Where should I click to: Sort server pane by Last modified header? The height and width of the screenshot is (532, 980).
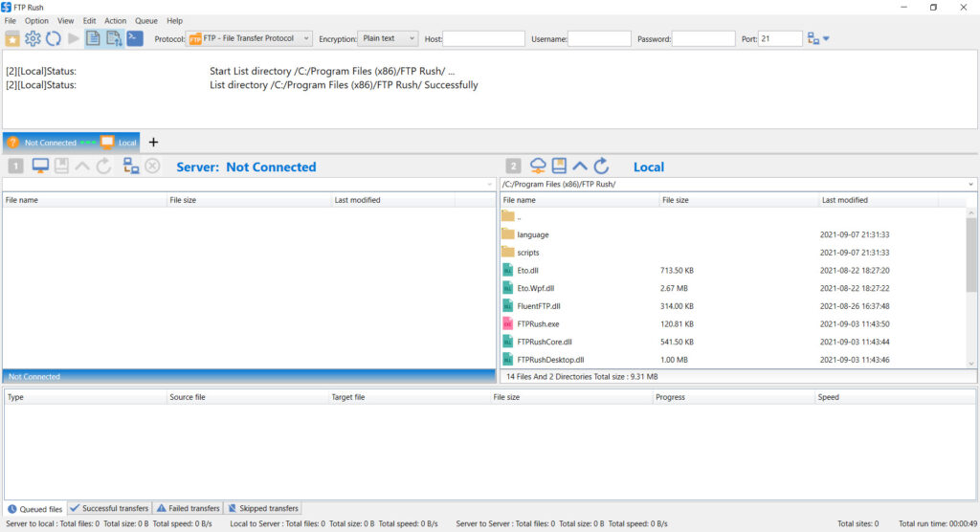pyautogui.click(x=393, y=200)
